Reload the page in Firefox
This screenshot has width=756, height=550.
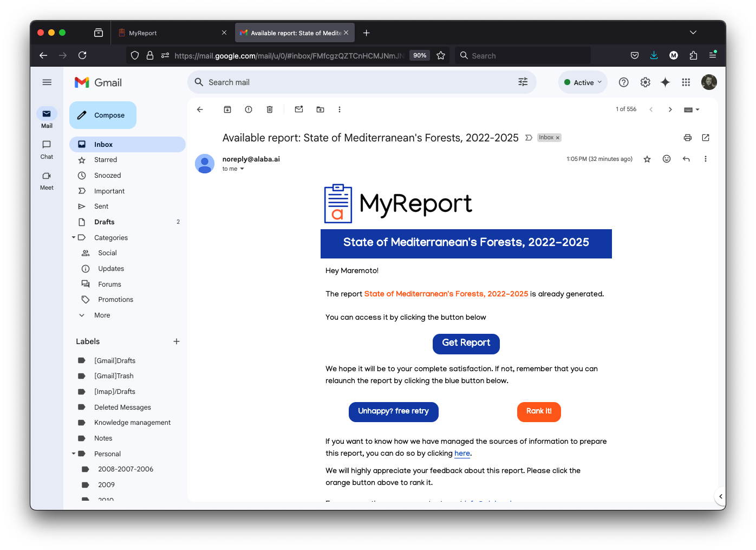click(82, 55)
